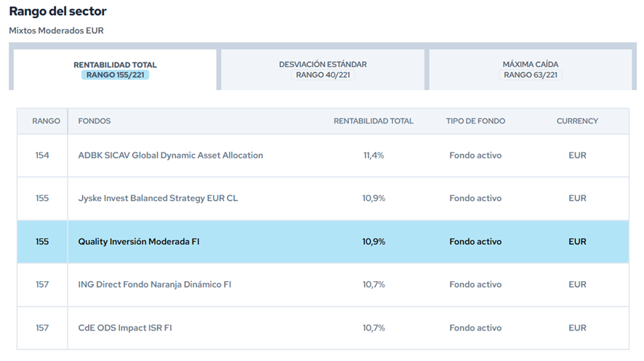Select rank 154 cell

[42, 155]
